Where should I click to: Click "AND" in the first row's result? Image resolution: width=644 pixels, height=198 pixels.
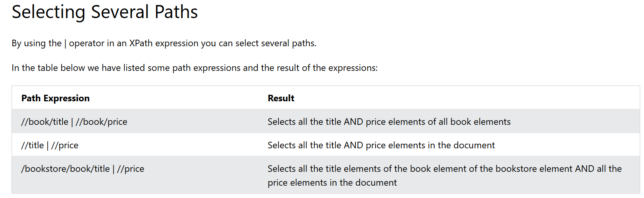(x=353, y=122)
